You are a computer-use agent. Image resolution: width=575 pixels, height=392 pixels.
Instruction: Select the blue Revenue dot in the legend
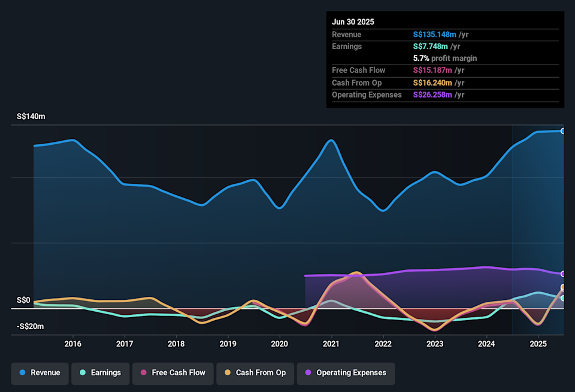(22, 373)
